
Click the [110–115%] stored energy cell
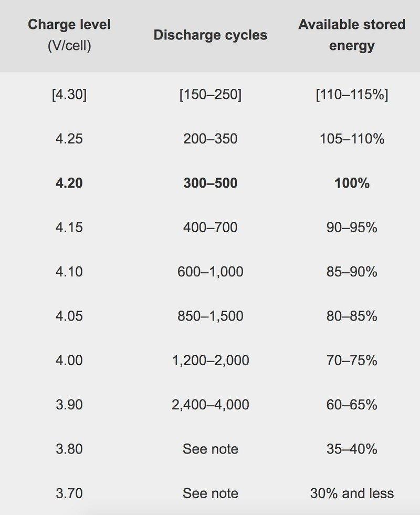(x=352, y=95)
